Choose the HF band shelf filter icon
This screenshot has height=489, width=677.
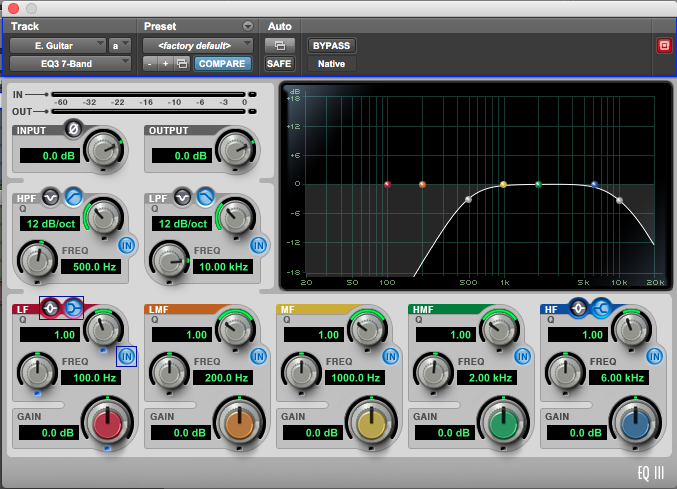click(602, 308)
